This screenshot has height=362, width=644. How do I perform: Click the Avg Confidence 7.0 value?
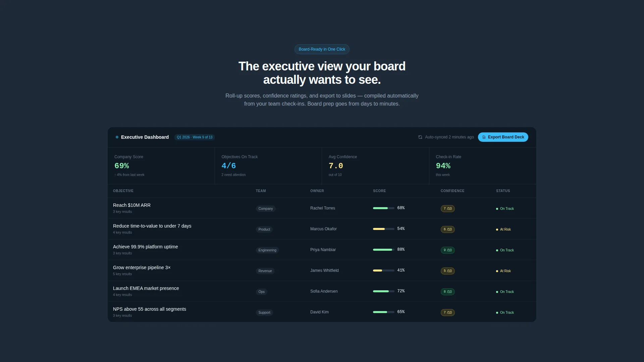(336, 166)
